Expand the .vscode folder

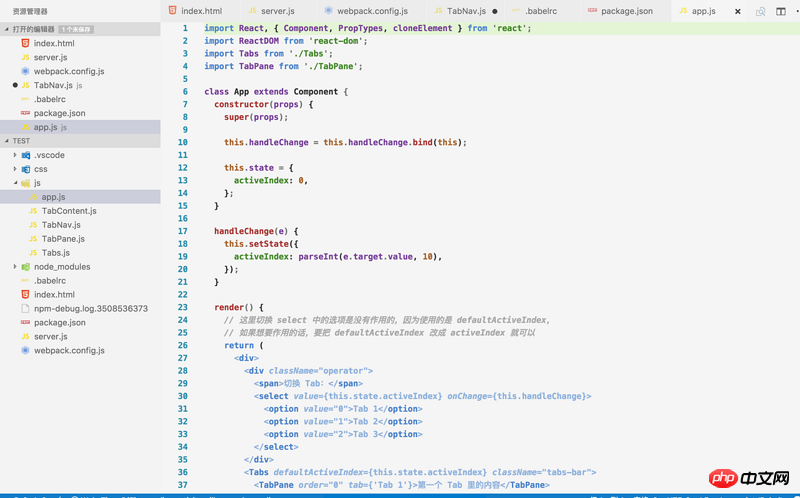15,155
